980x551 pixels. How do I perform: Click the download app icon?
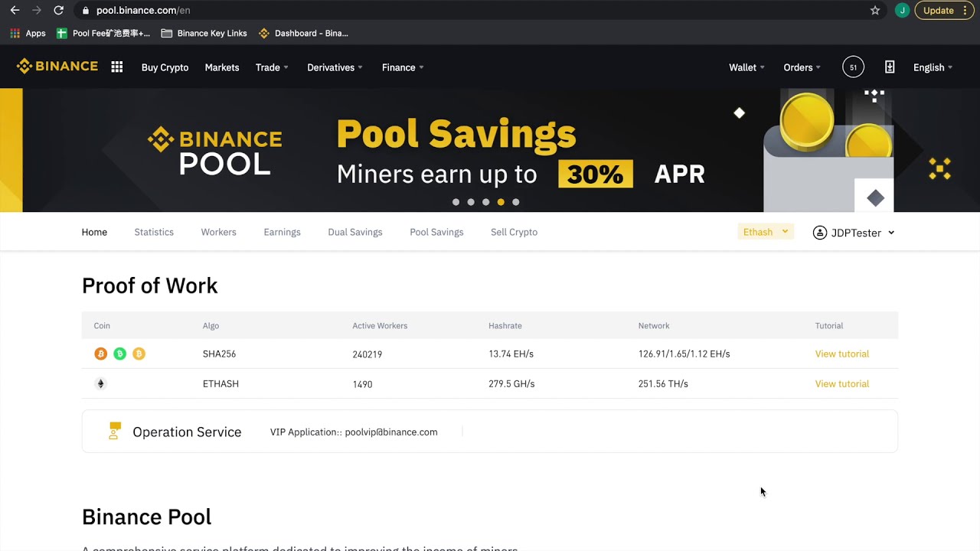click(890, 67)
